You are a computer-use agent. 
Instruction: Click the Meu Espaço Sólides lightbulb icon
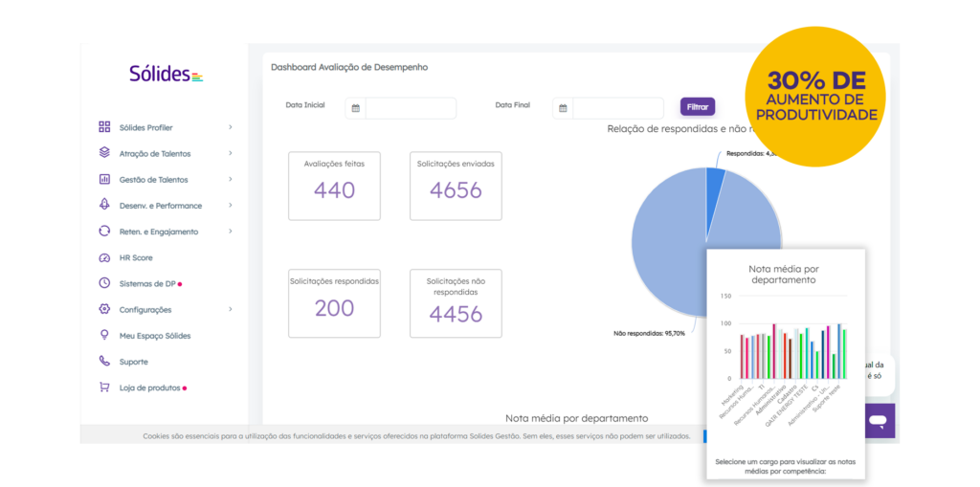click(104, 335)
